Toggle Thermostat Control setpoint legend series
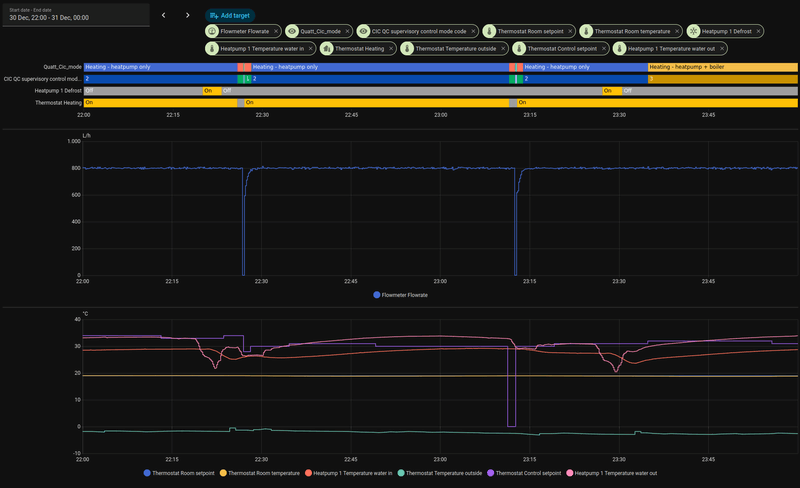 coord(524,473)
